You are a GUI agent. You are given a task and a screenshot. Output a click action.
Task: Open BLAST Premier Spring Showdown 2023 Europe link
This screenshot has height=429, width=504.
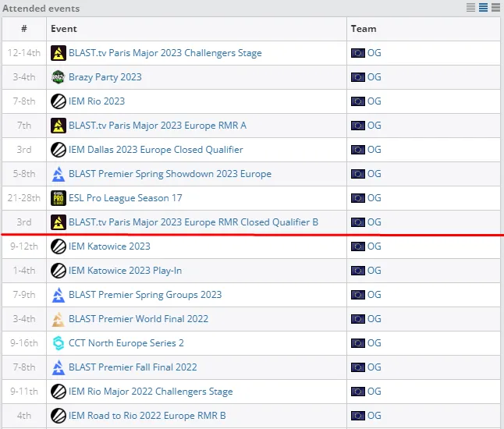[x=170, y=174]
